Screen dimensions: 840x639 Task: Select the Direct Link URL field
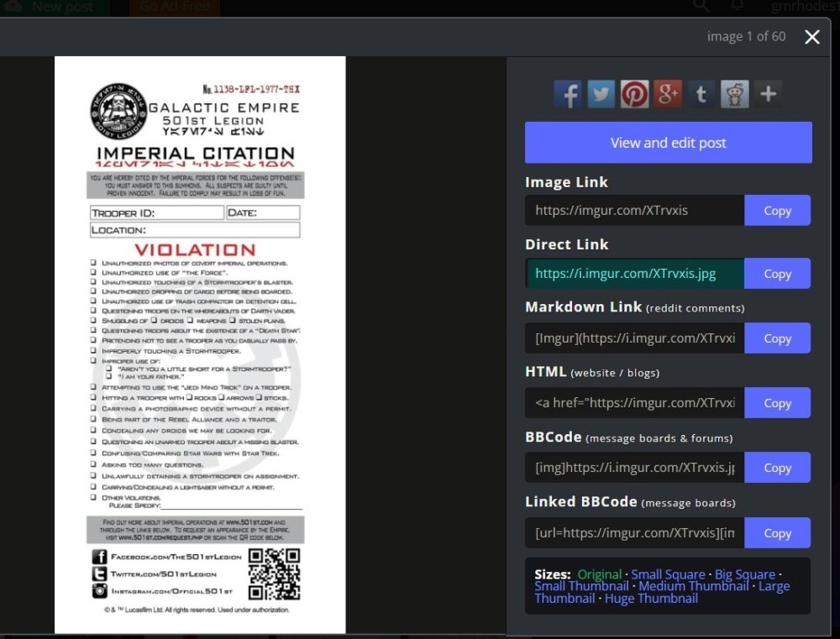(635, 274)
